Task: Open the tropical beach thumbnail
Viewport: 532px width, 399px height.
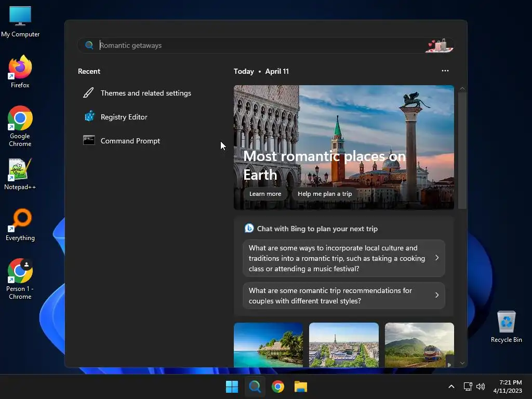Action: coord(269,345)
